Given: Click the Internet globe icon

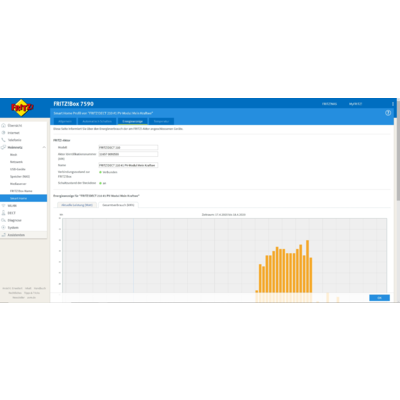Looking at the screenshot, I should (4, 133).
